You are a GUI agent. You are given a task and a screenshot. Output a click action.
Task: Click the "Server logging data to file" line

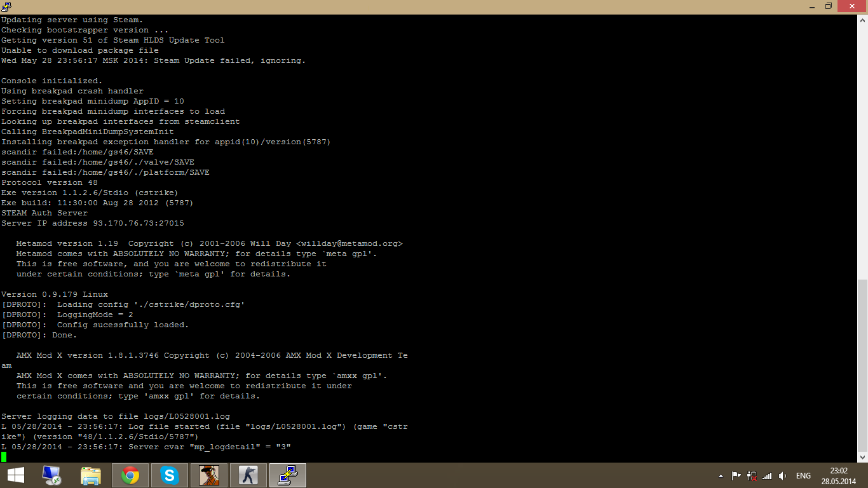point(116,416)
